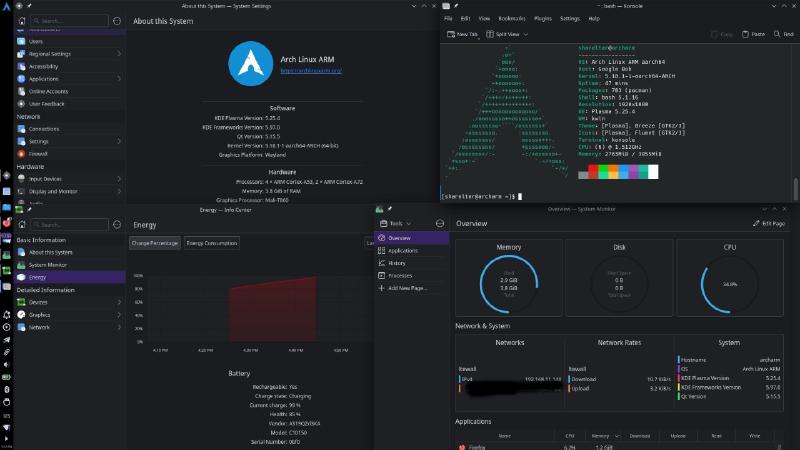Click the Paste button in Konsole

(753, 34)
